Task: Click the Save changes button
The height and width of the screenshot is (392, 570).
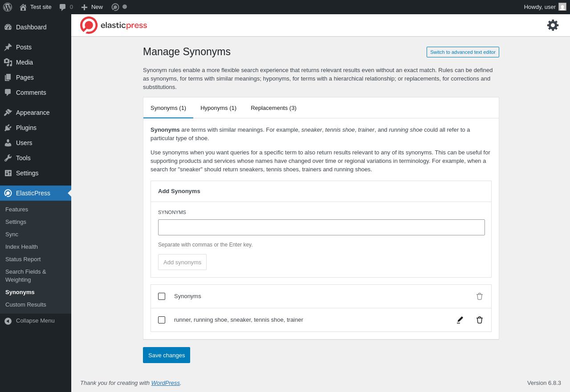Action: click(x=167, y=355)
